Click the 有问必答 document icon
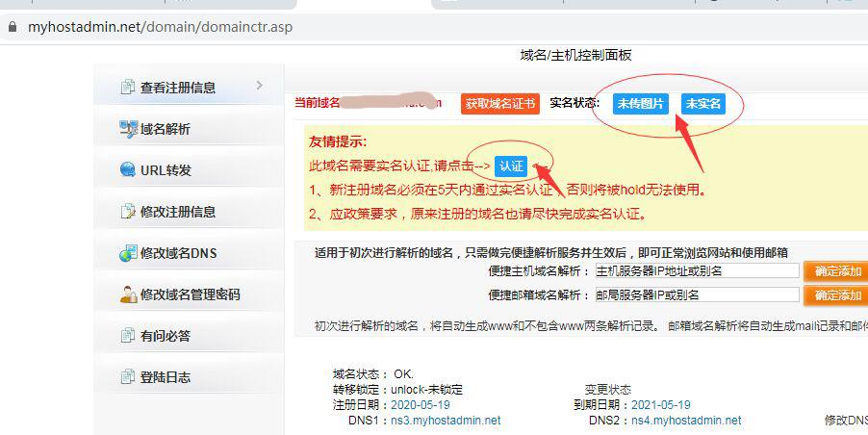Viewport: 868px width, 435px height. coord(128,335)
